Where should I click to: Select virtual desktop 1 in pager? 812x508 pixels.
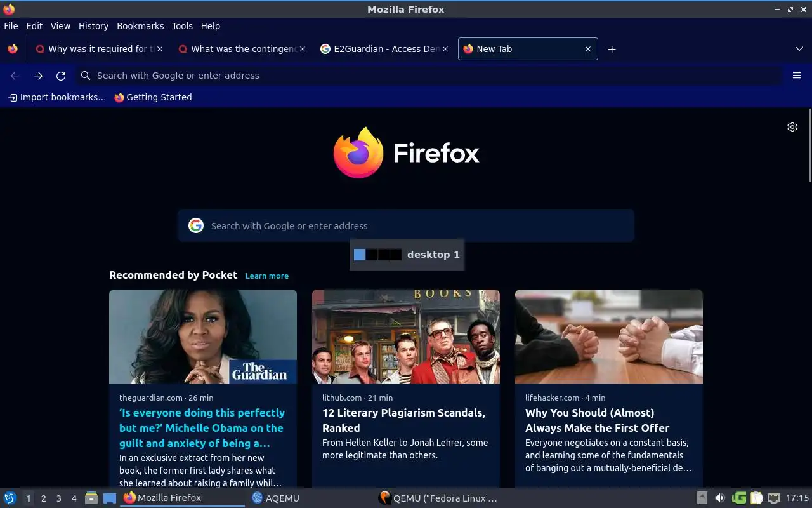pyautogui.click(x=28, y=498)
